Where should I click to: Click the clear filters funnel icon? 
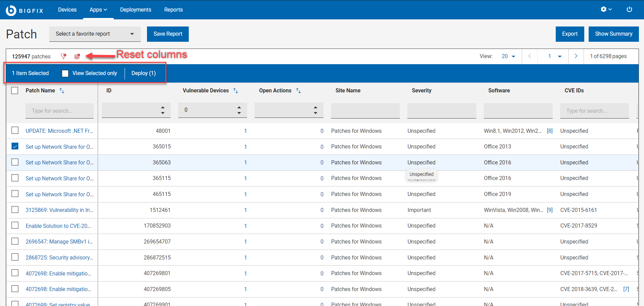[x=63, y=56]
